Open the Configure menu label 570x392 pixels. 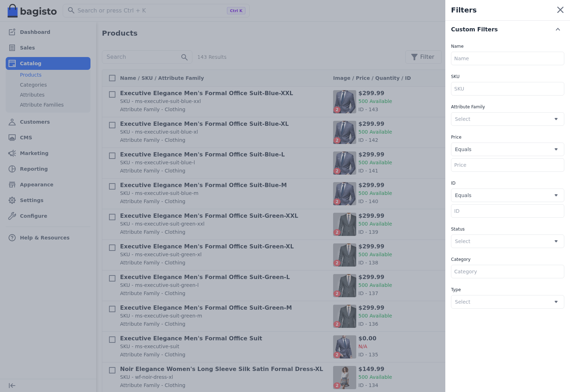tap(33, 216)
